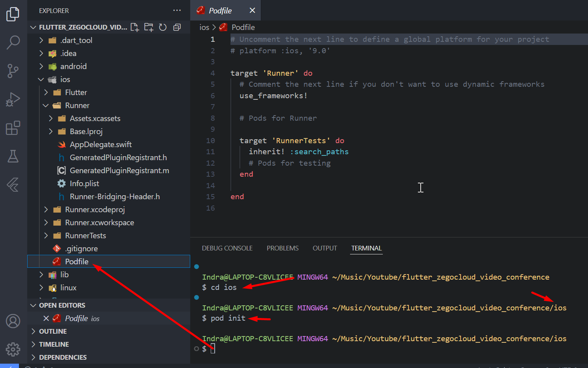This screenshot has height=368, width=588.
Task: Refresh the Explorer file tree
Action: pyautogui.click(x=163, y=27)
